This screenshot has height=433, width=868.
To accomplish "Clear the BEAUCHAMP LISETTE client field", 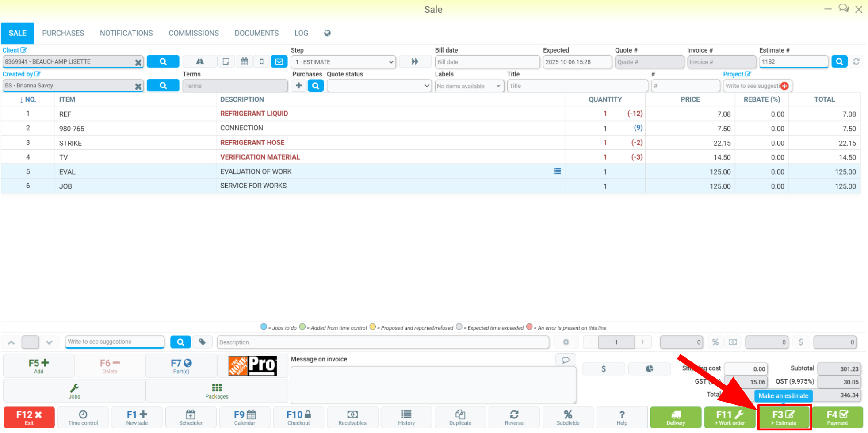I will coord(138,62).
